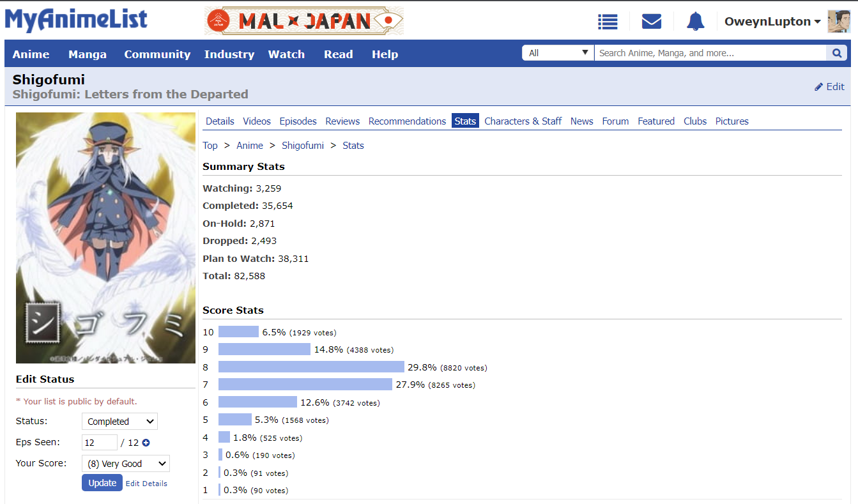Switch to the Details tab
The width and height of the screenshot is (858, 504).
pos(220,121)
